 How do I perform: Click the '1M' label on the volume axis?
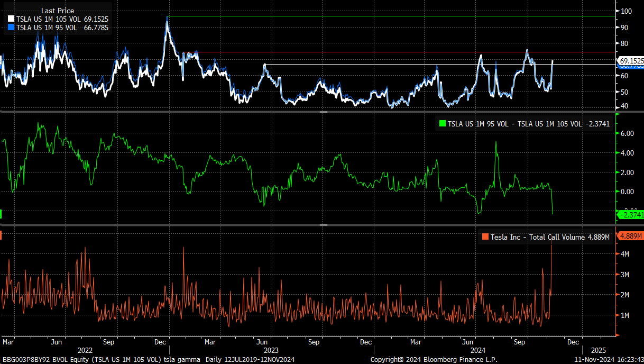[625, 315]
